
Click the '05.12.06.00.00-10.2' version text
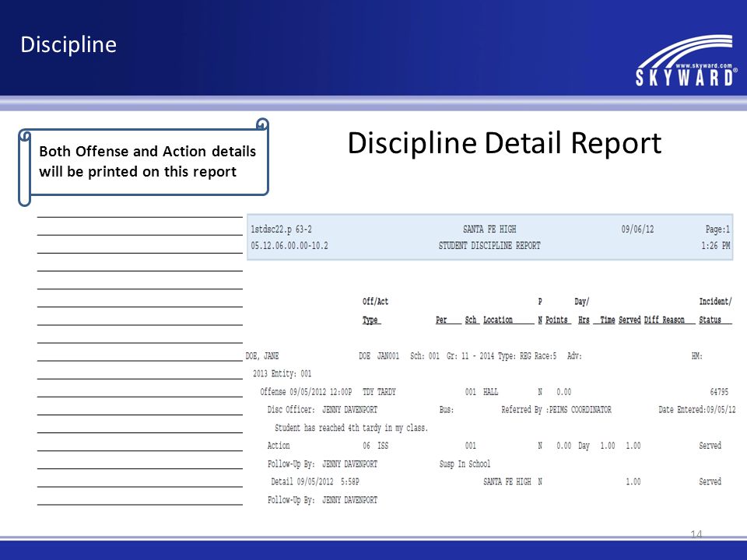(289, 246)
